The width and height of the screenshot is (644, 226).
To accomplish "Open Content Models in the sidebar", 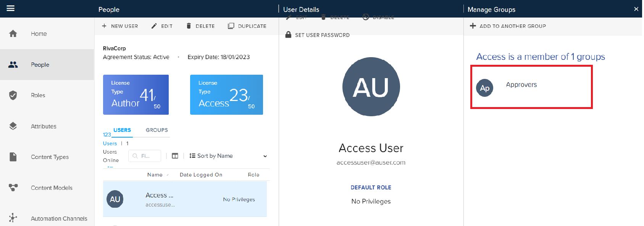I will (x=47, y=188).
